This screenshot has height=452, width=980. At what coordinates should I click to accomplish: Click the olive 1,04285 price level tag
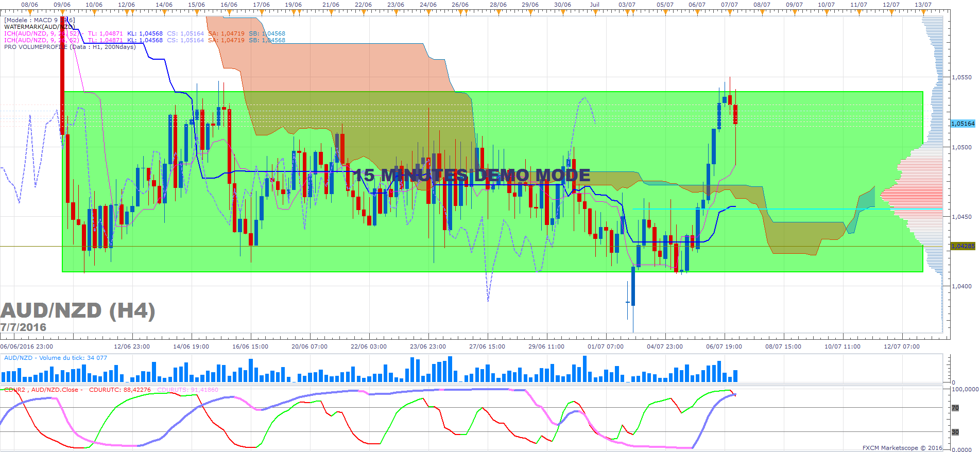tap(962, 246)
